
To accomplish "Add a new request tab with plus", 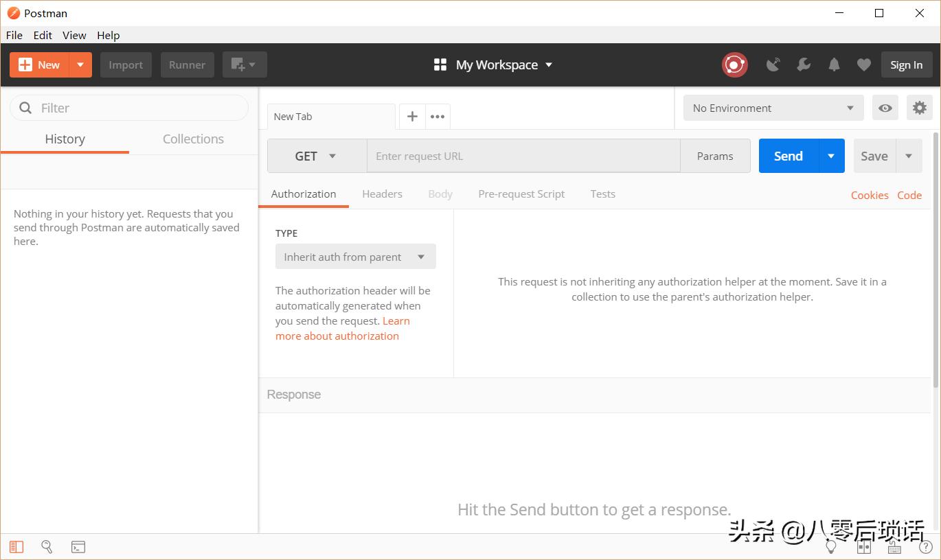I will coord(412,117).
